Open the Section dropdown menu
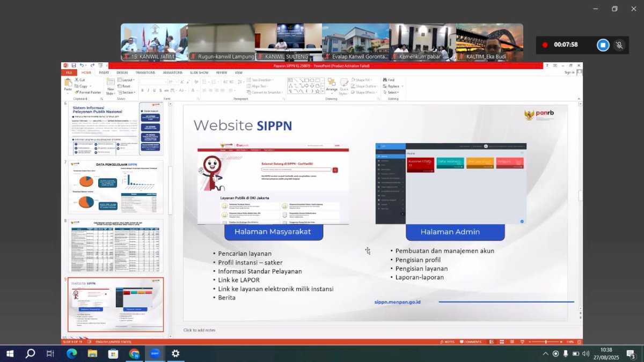This screenshot has width=644, height=362. (x=128, y=92)
